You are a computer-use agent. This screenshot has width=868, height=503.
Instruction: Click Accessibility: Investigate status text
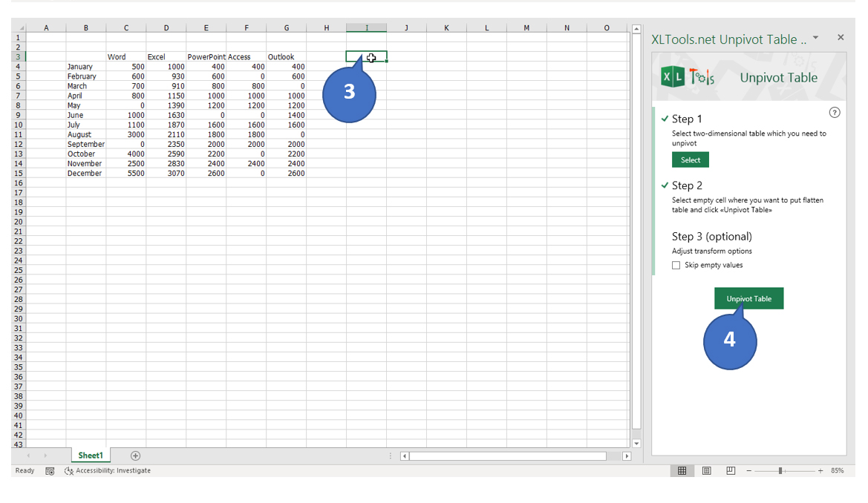coord(113,471)
